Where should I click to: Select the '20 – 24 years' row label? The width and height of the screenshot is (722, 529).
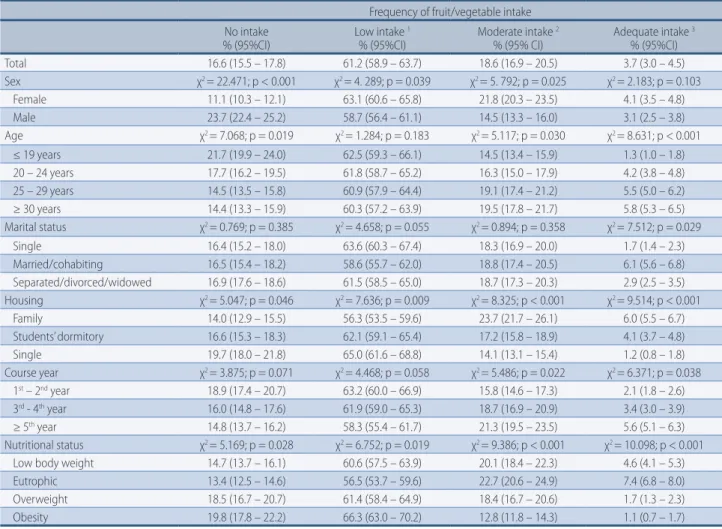pyautogui.click(x=43, y=173)
